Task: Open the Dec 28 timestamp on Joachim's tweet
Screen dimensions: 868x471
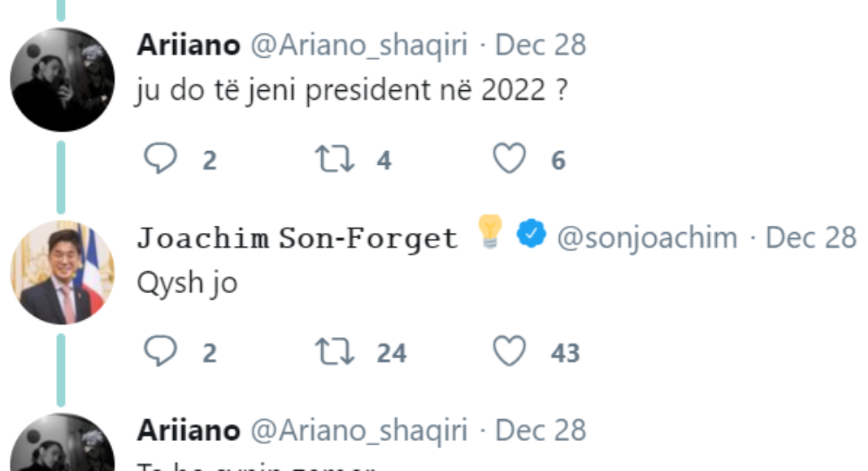Action: [811, 238]
